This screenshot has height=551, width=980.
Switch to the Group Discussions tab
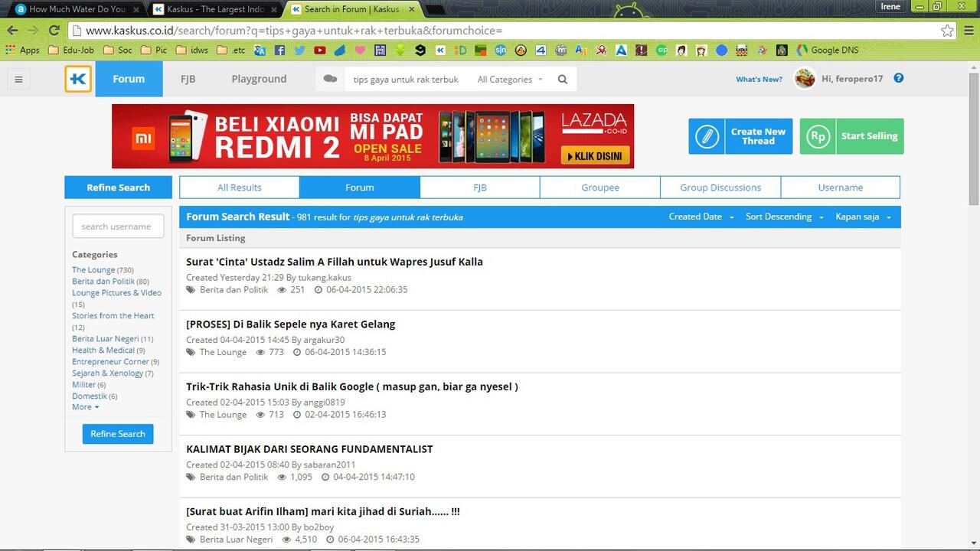click(x=720, y=187)
